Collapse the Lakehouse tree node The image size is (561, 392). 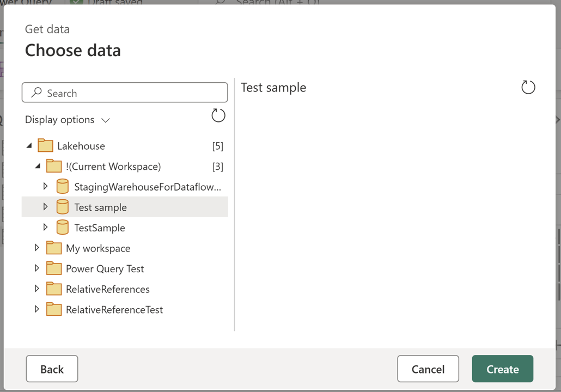pyautogui.click(x=29, y=145)
